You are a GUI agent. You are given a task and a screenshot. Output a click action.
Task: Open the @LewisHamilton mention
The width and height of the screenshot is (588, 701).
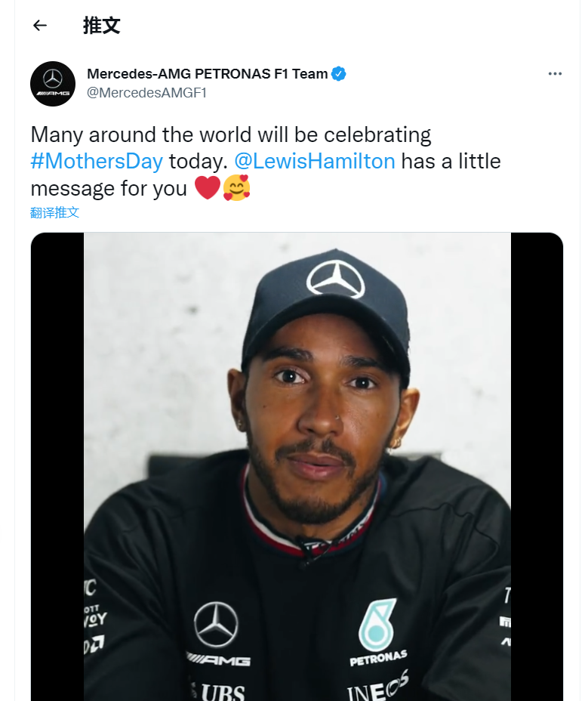coord(315,162)
